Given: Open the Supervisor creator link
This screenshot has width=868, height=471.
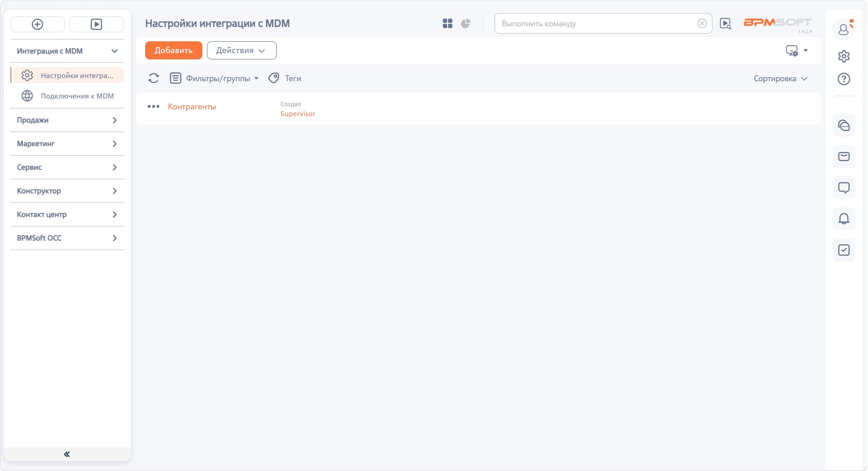Looking at the screenshot, I should coord(298,114).
